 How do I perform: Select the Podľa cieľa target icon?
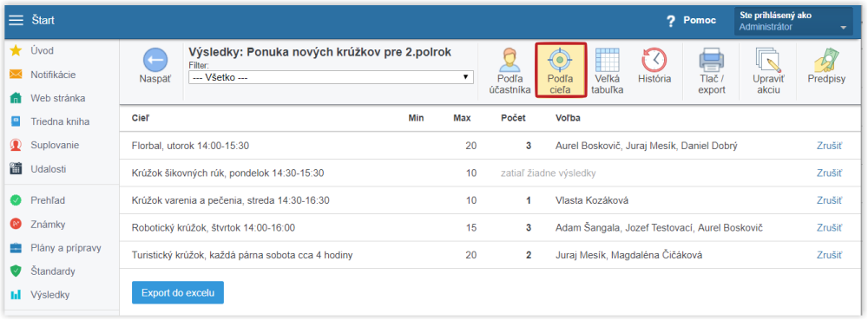[560, 59]
